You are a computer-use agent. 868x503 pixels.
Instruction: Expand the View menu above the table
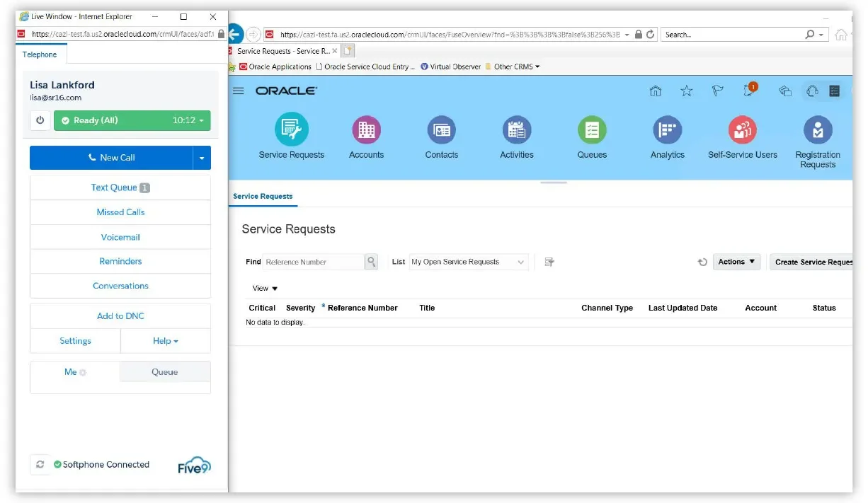coord(265,289)
